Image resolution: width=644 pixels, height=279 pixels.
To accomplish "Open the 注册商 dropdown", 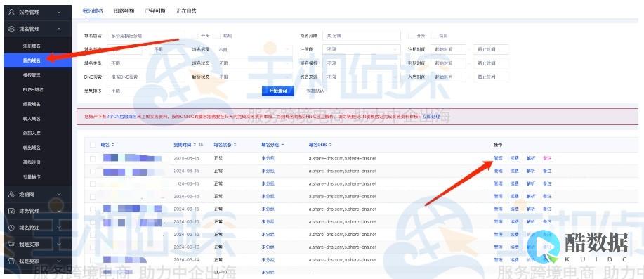I will pyautogui.click(x=362, y=49).
